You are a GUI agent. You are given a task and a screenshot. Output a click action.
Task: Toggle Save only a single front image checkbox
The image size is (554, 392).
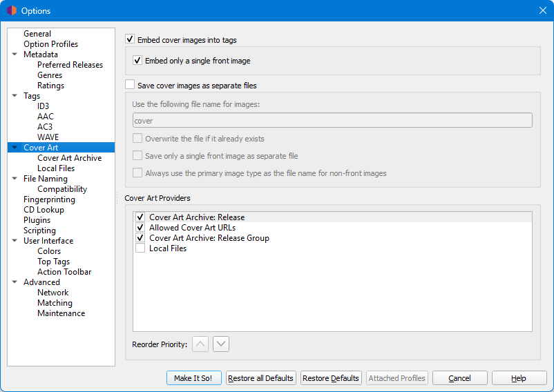[137, 155]
